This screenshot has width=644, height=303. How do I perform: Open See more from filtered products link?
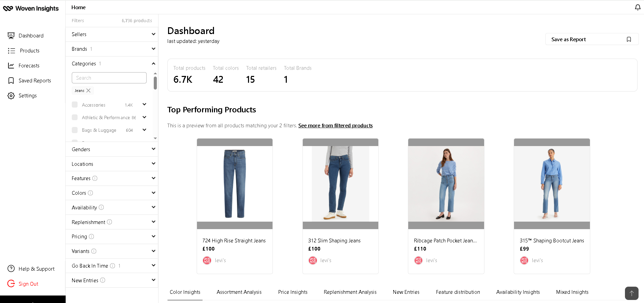(335, 126)
